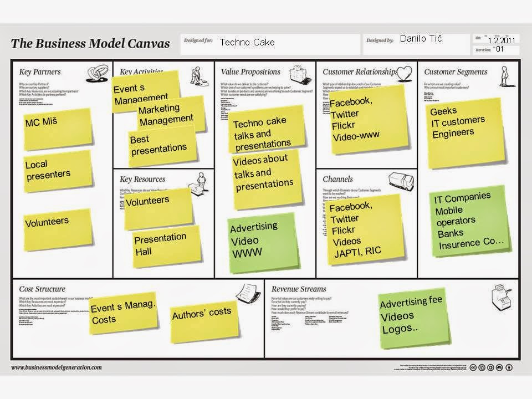Screen dimensions: 532x399
Task: Select the green Advertising fee Videos note
Action: tap(415, 318)
